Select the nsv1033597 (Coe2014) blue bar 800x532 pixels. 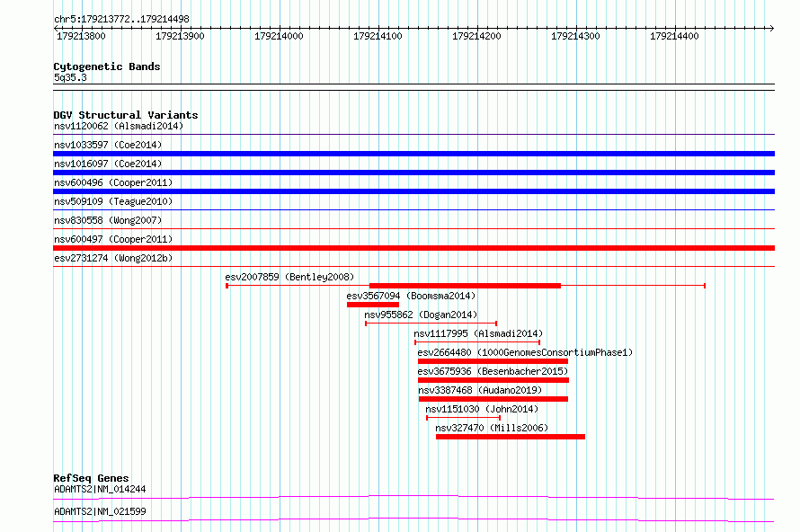coord(413,154)
